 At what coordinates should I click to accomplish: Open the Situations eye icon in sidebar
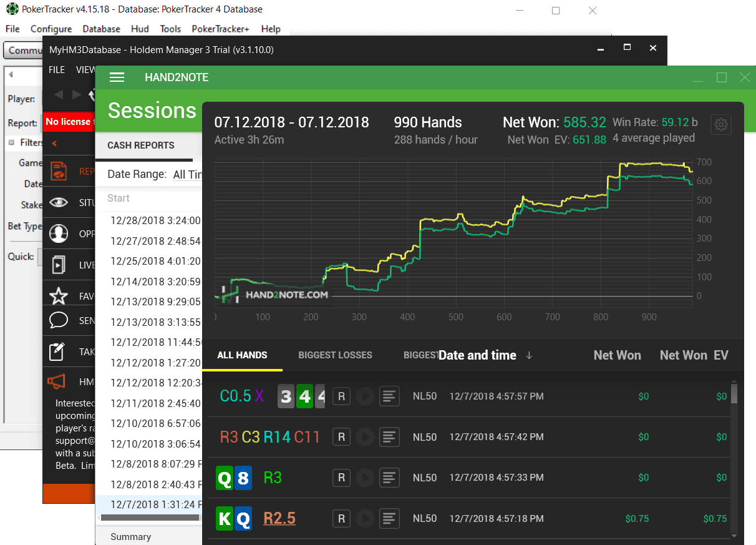point(59,202)
